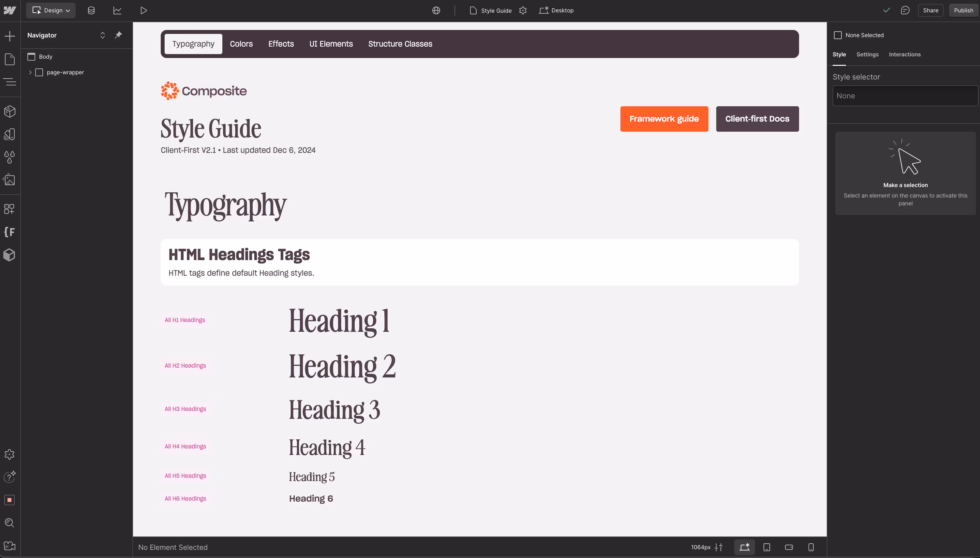Click the No Element Selected breadcrumb
The height and width of the screenshot is (558, 980).
[x=173, y=547]
